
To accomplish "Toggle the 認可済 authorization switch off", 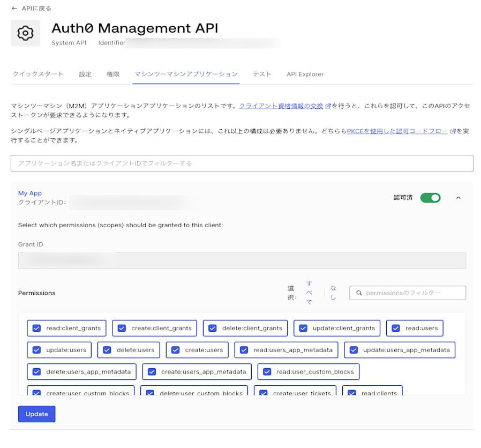I will pyautogui.click(x=431, y=198).
